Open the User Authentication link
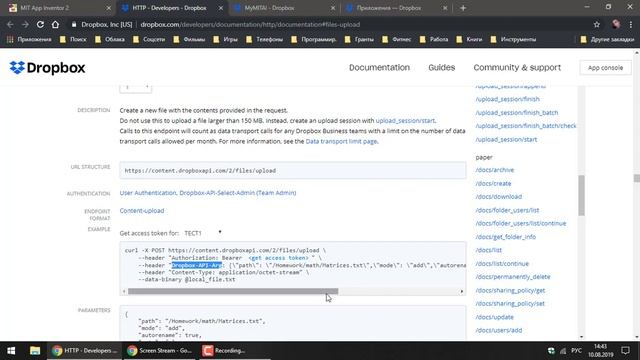This screenshot has width=640, height=360. (147, 193)
